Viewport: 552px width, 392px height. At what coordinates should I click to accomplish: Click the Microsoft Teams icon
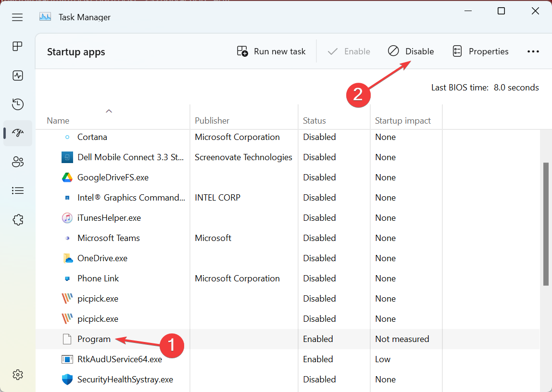coord(67,238)
